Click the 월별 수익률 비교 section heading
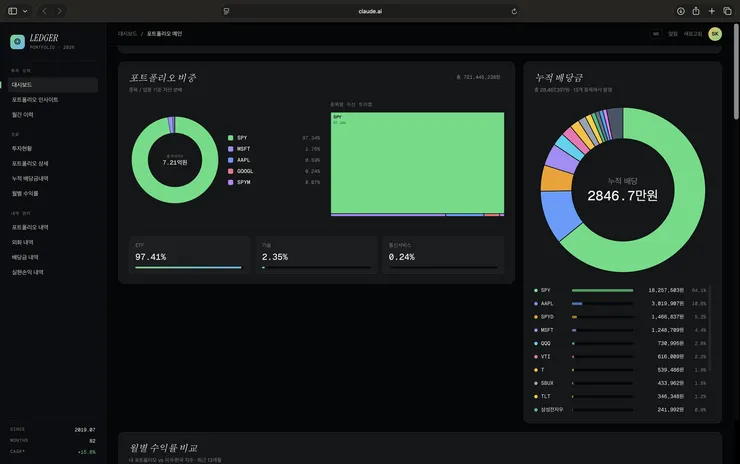The width and height of the screenshot is (740, 464). click(x=163, y=447)
